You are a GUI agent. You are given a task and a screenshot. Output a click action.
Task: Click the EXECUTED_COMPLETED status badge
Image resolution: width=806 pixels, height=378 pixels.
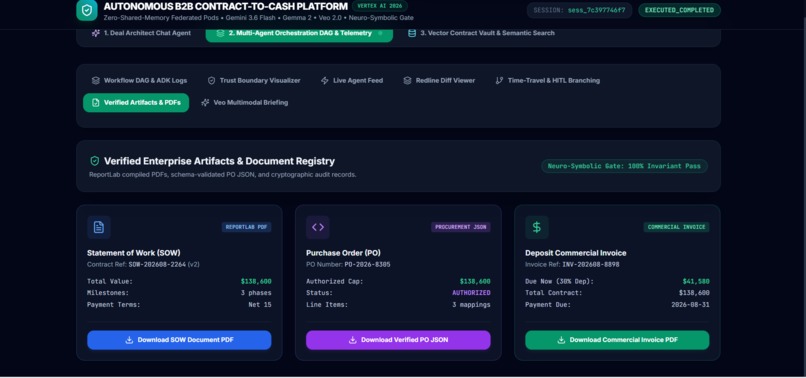(680, 10)
